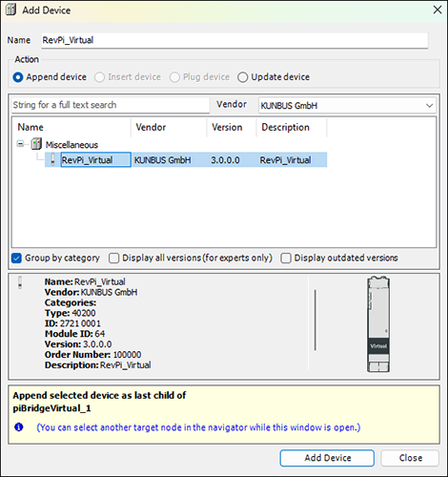
Task: Close the dialog with the X button
Action: point(438,10)
